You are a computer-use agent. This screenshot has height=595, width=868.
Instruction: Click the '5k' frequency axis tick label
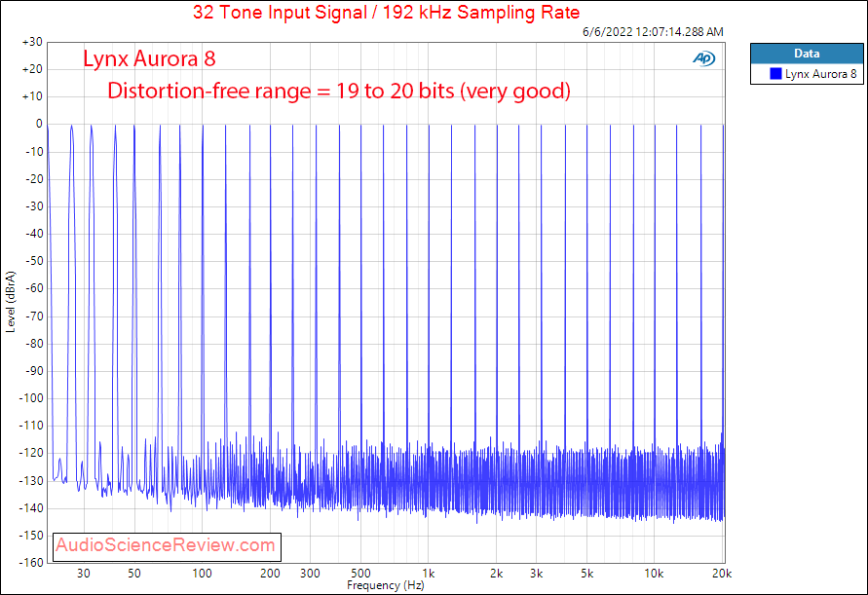point(587,574)
